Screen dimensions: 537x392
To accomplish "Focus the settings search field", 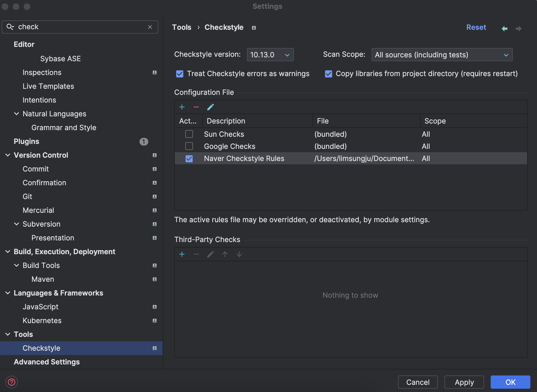I will tap(80, 27).
